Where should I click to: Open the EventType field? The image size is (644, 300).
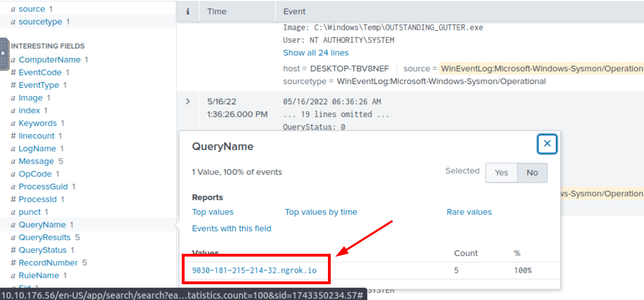tap(38, 85)
